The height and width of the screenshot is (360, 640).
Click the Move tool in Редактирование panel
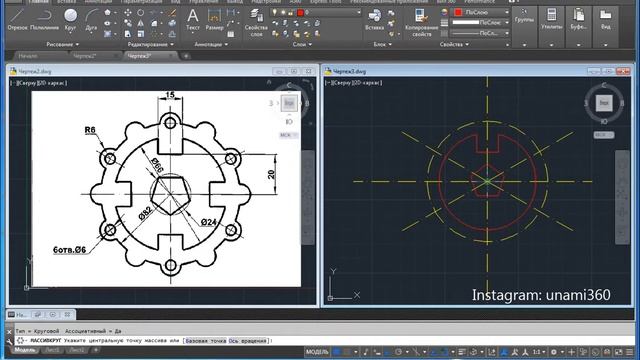pos(128,13)
